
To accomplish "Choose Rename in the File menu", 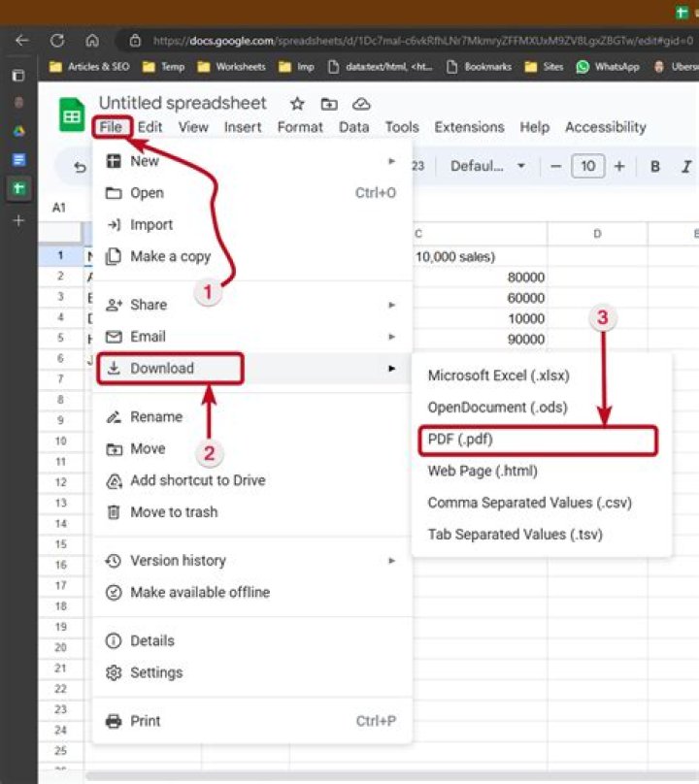I will pos(252,416).
